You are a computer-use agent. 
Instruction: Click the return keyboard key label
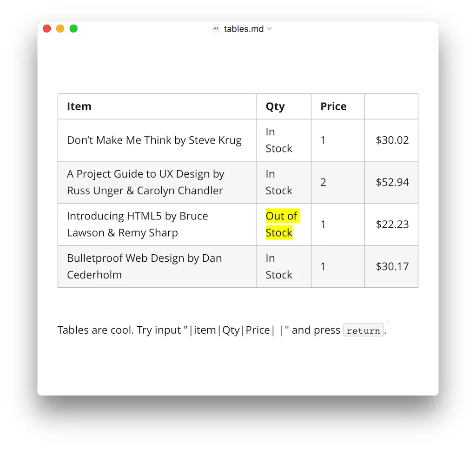tap(363, 330)
